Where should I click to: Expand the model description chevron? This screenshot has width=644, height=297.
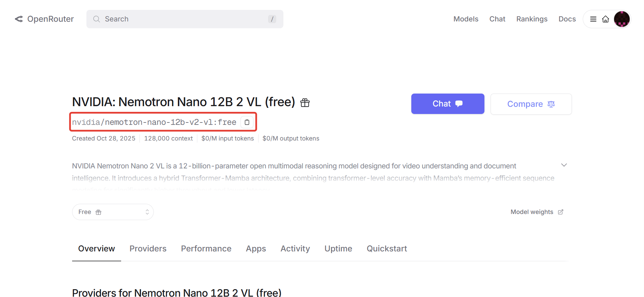[x=564, y=165]
